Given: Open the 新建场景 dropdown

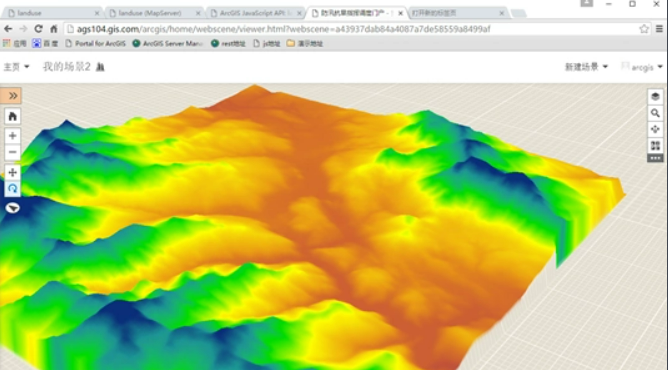Looking at the screenshot, I should point(586,67).
